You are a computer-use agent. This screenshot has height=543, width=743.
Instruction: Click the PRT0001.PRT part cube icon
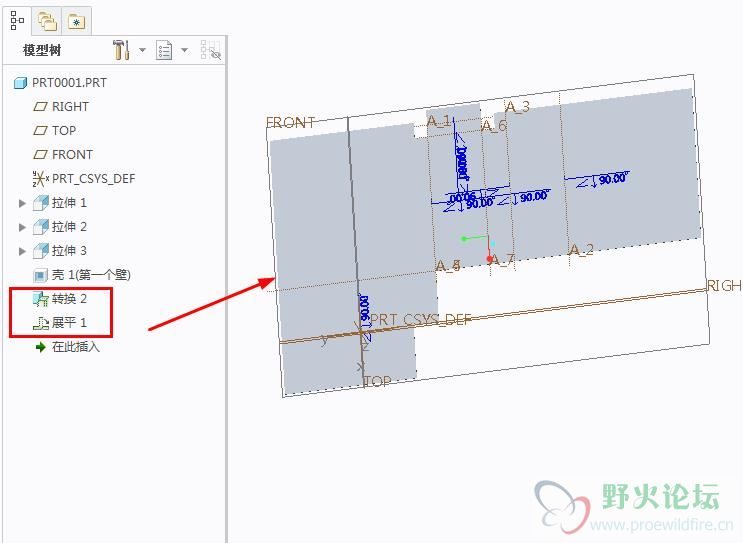[x=20, y=83]
